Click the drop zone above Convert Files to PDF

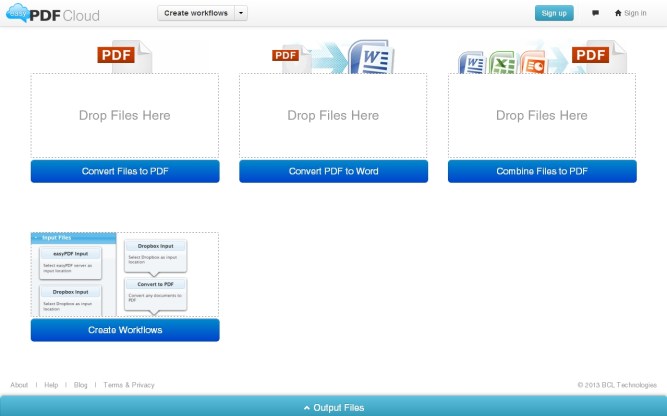click(x=125, y=115)
